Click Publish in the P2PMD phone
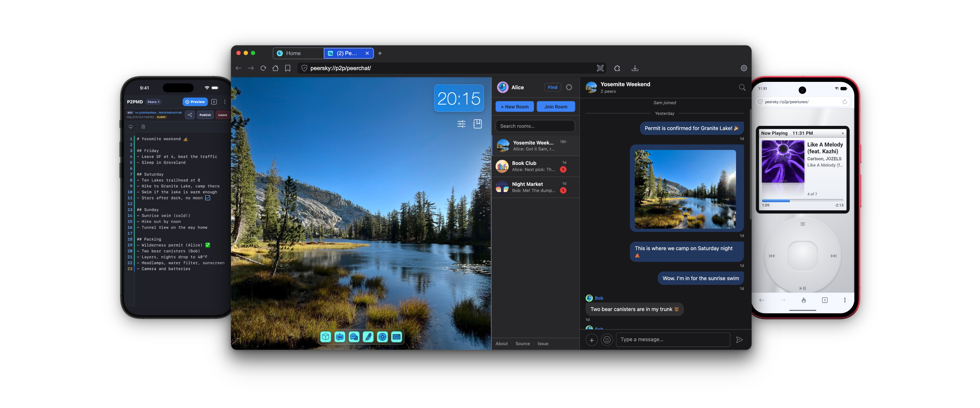 pyautogui.click(x=205, y=115)
